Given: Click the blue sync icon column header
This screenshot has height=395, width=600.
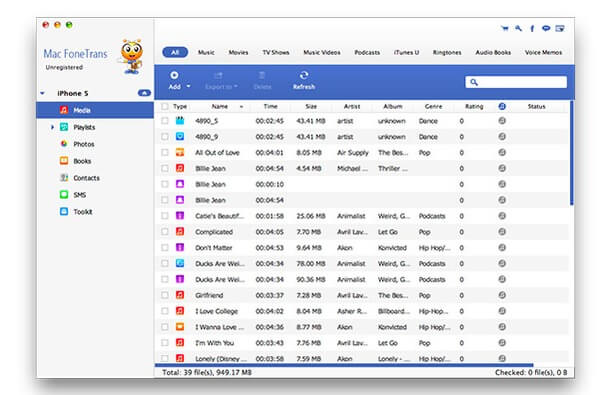Looking at the screenshot, I should pos(502,106).
